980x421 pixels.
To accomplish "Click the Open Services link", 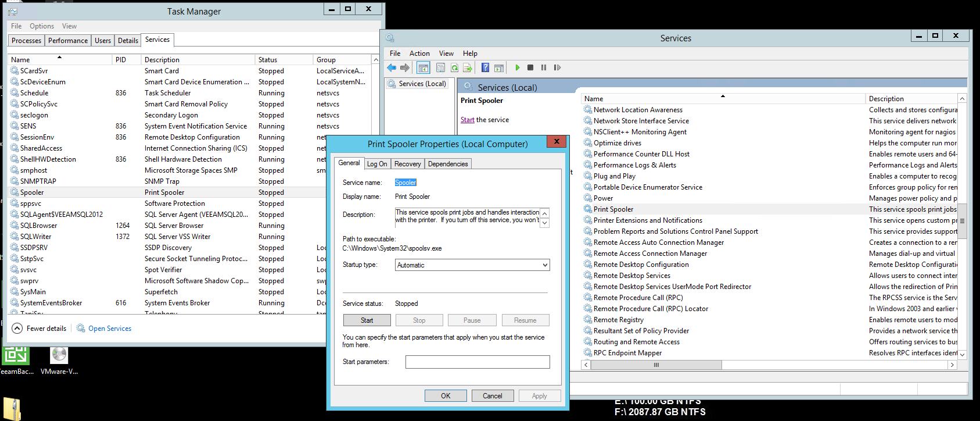I will click(x=110, y=329).
